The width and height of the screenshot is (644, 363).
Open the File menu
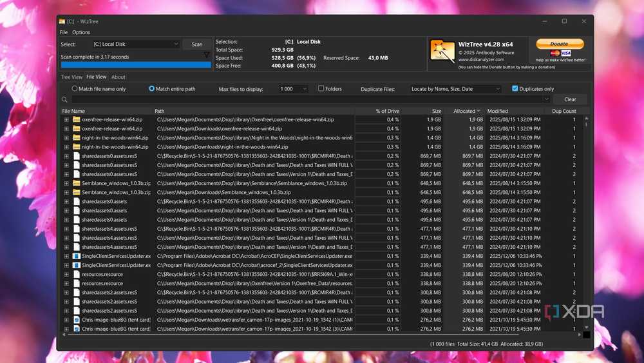tap(64, 32)
